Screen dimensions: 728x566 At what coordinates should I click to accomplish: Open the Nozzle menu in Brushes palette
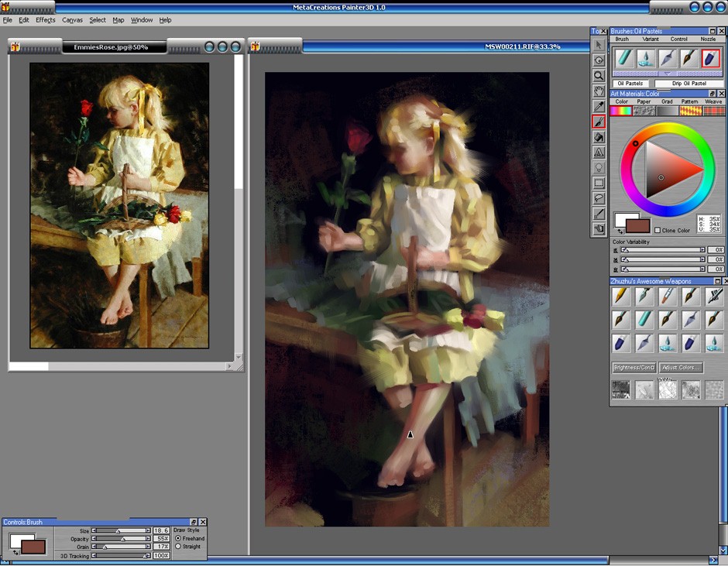point(708,39)
